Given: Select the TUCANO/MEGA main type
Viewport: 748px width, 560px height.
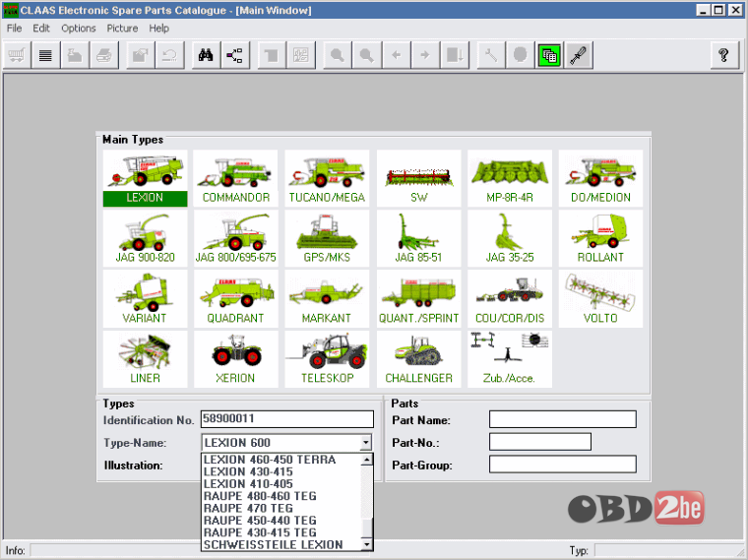Looking at the screenshot, I should coord(327,178).
